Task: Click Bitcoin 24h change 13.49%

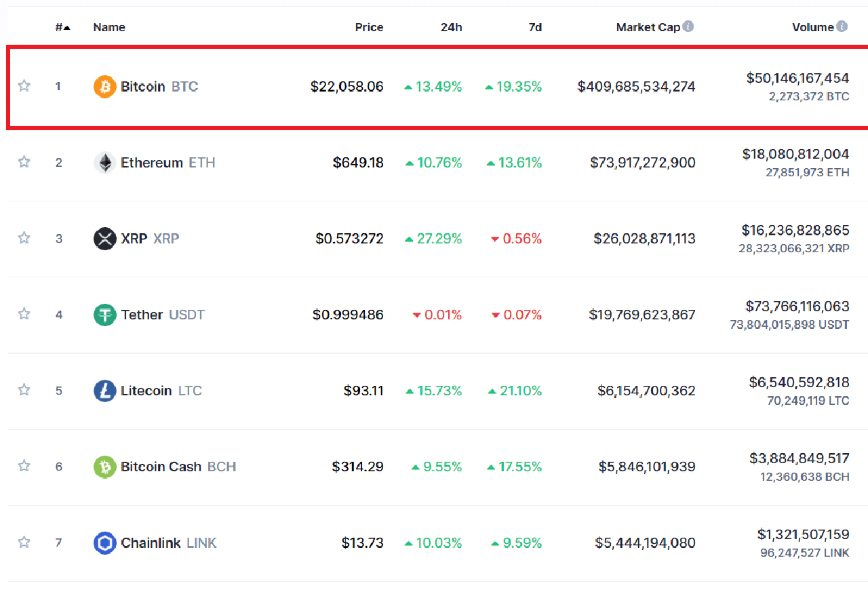Action: coord(433,87)
